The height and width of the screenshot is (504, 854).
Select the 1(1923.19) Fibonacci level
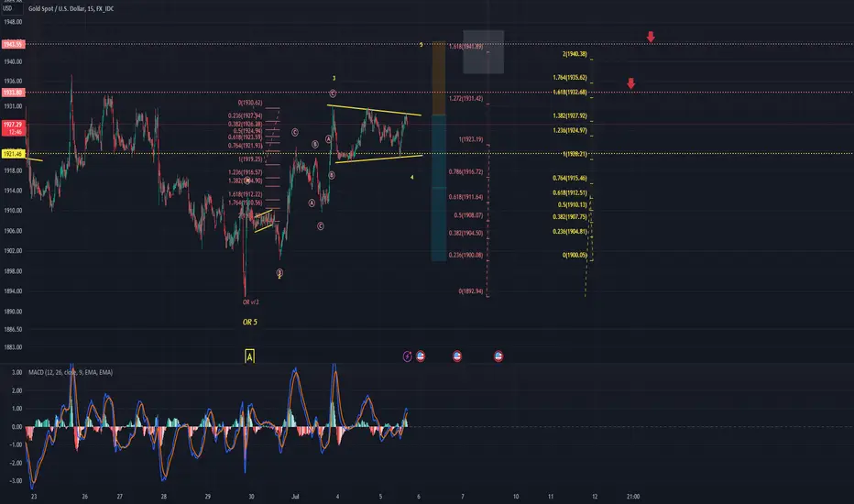(471, 139)
